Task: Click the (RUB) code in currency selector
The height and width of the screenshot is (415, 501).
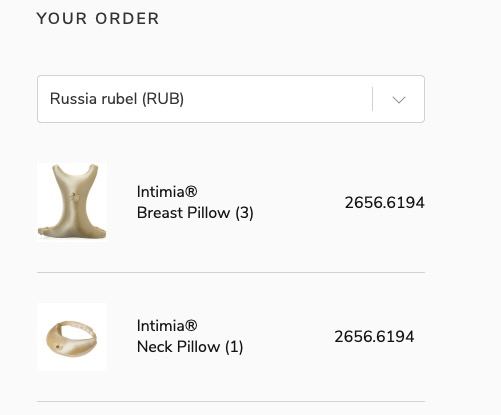Action: tap(163, 99)
